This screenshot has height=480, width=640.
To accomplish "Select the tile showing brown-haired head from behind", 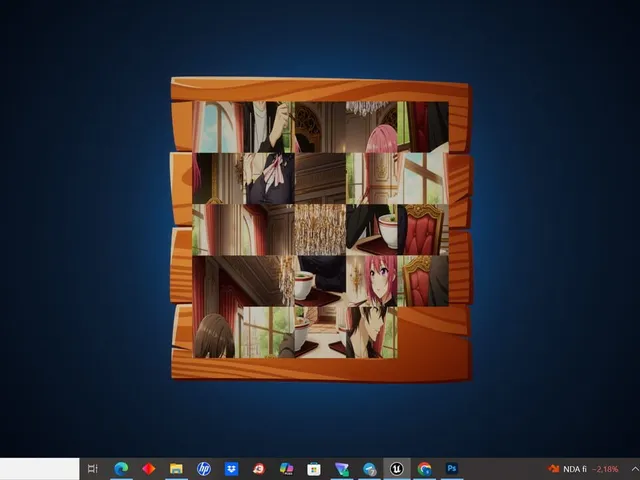I will pos(218,332).
